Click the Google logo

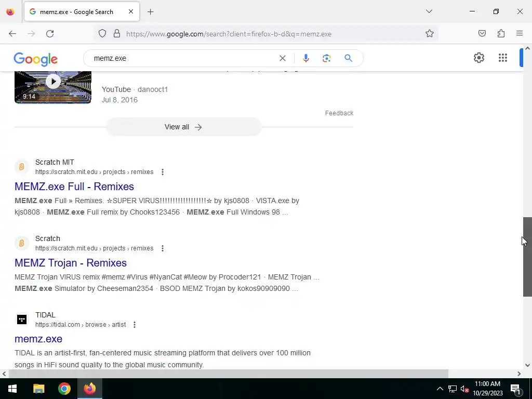(36, 59)
